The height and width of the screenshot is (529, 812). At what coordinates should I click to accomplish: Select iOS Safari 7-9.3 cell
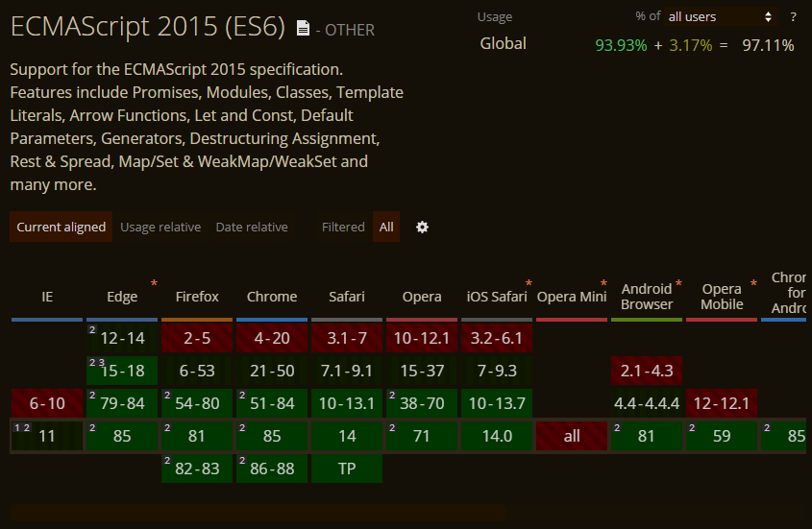[497, 371]
